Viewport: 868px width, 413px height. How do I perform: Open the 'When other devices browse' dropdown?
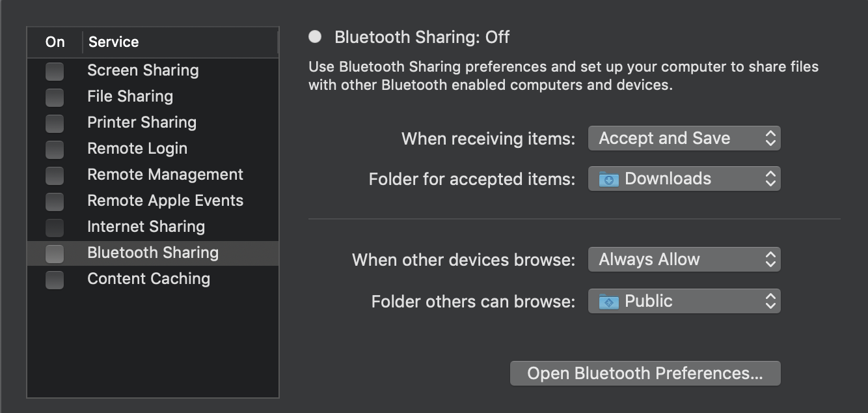pos(683,259)
